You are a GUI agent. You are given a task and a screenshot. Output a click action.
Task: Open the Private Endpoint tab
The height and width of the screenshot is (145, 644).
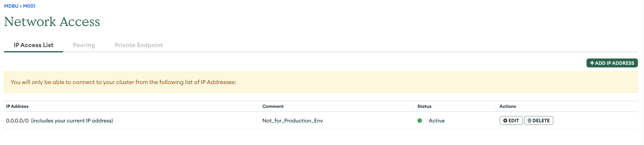coord(139,45)
